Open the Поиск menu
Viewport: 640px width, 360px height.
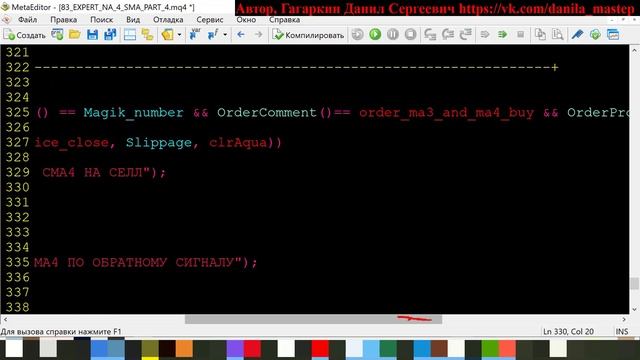102,20
